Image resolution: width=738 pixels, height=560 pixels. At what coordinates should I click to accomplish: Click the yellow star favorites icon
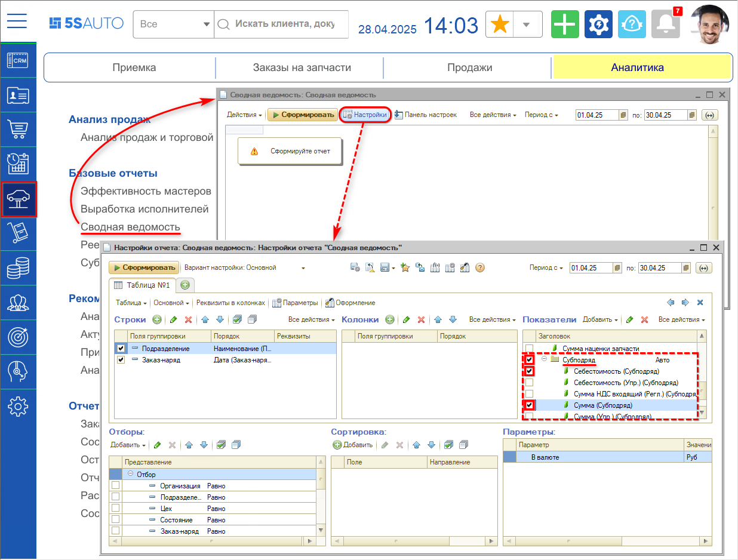point(500,24)
